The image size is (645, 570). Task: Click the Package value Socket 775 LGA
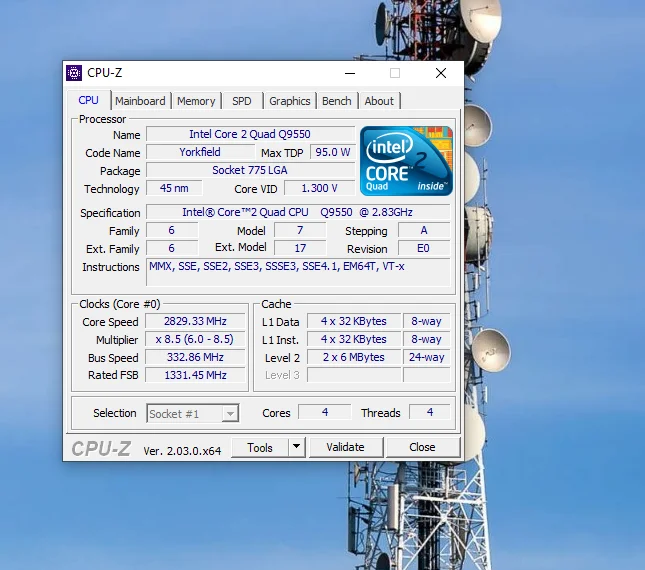(250, 170)
